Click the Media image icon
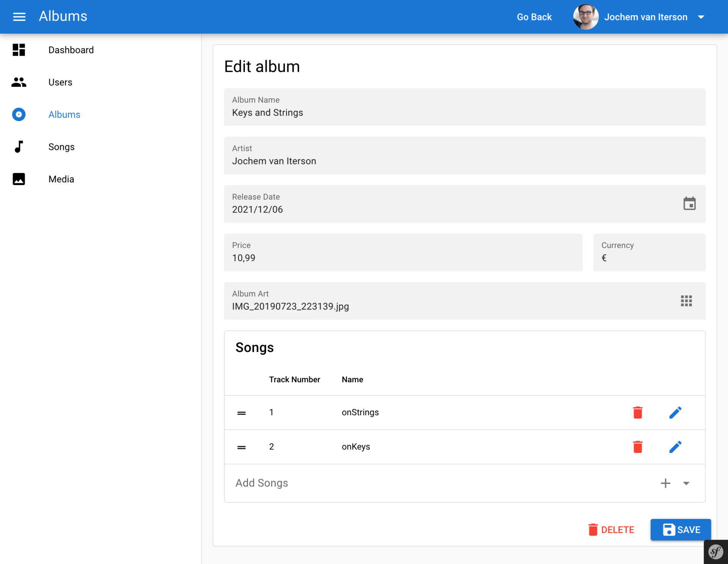 (x=19, y=179)
